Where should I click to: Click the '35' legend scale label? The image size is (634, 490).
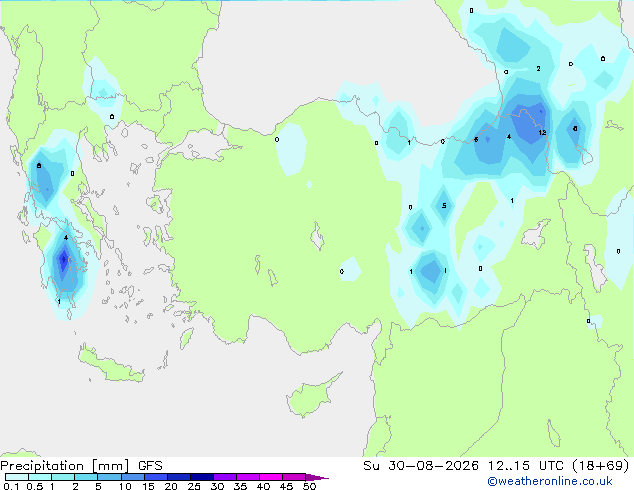[x=240, y=486]
